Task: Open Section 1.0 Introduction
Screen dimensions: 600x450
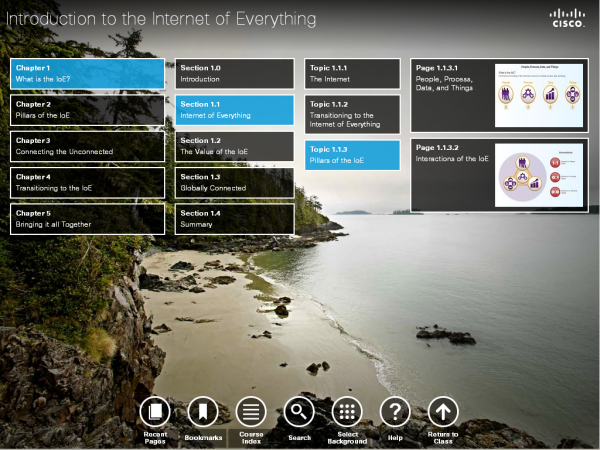Action: (x=235, y=73)
